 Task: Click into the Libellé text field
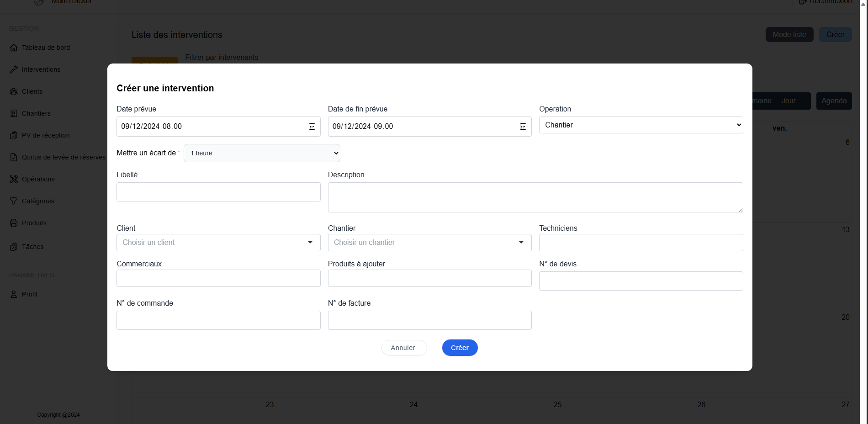218,192
